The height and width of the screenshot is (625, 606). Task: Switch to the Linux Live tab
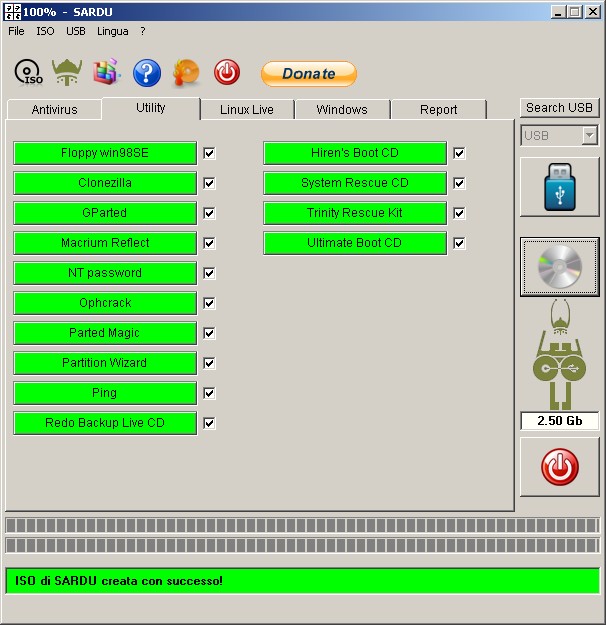click(247, 110)
